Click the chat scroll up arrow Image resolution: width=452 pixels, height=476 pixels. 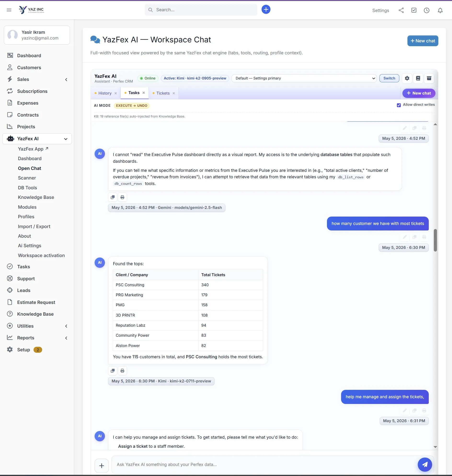pos(435,124)
